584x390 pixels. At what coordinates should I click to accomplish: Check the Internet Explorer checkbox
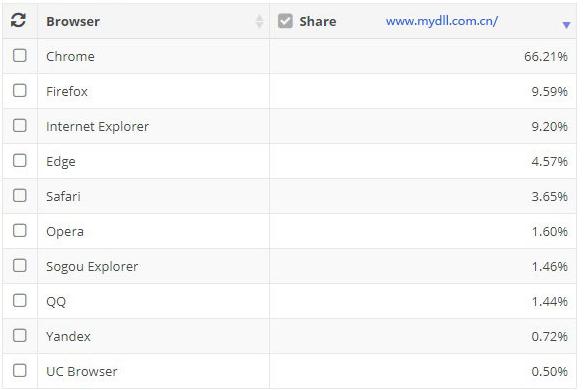coord(20,126)
